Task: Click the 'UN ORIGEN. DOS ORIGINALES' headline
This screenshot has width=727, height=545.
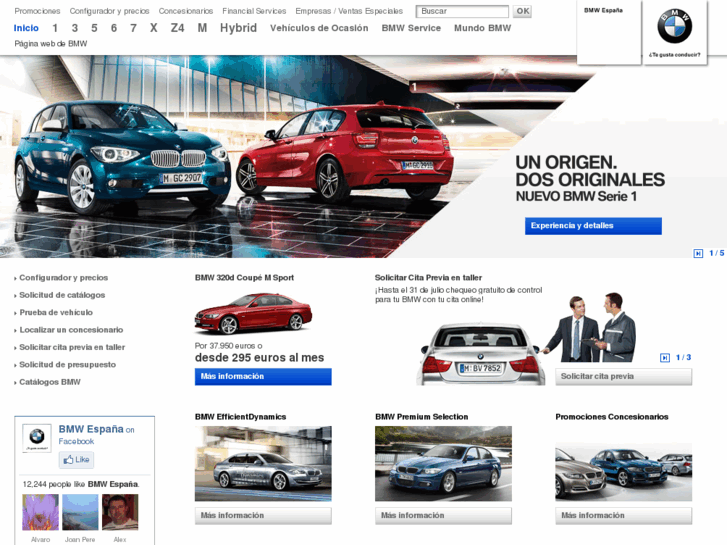Action: tap(590, 171)
